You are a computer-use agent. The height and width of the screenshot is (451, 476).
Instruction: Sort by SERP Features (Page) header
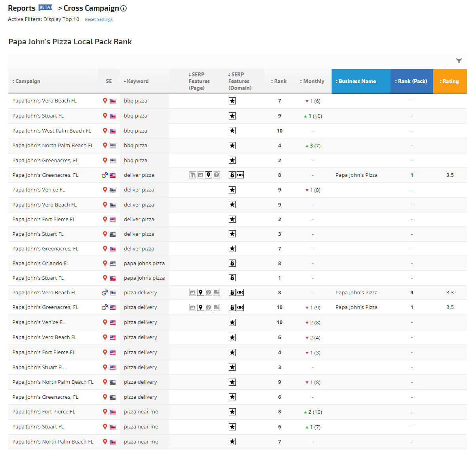[199, 81]
